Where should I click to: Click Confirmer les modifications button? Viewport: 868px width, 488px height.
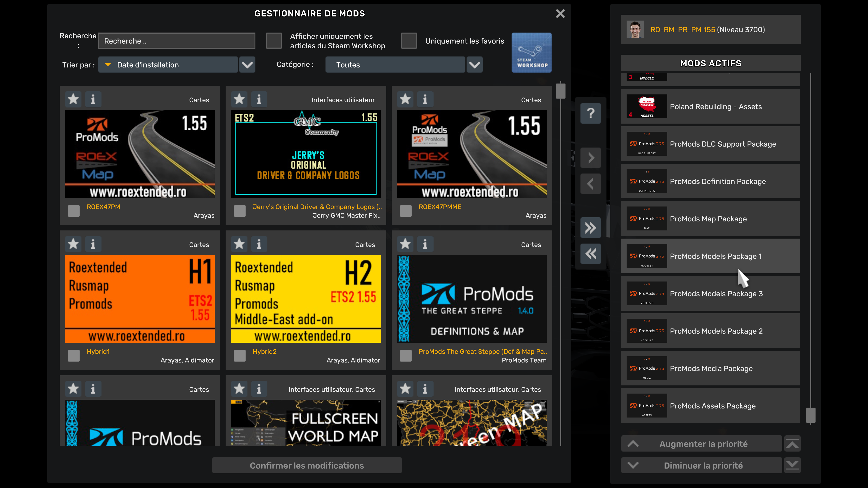point(307,465)
